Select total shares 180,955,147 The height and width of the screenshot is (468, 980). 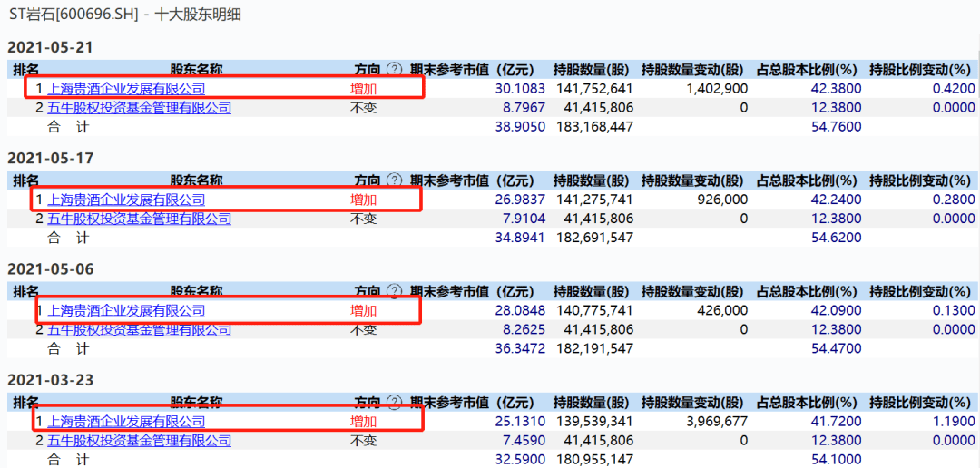[x=593, y=459]
